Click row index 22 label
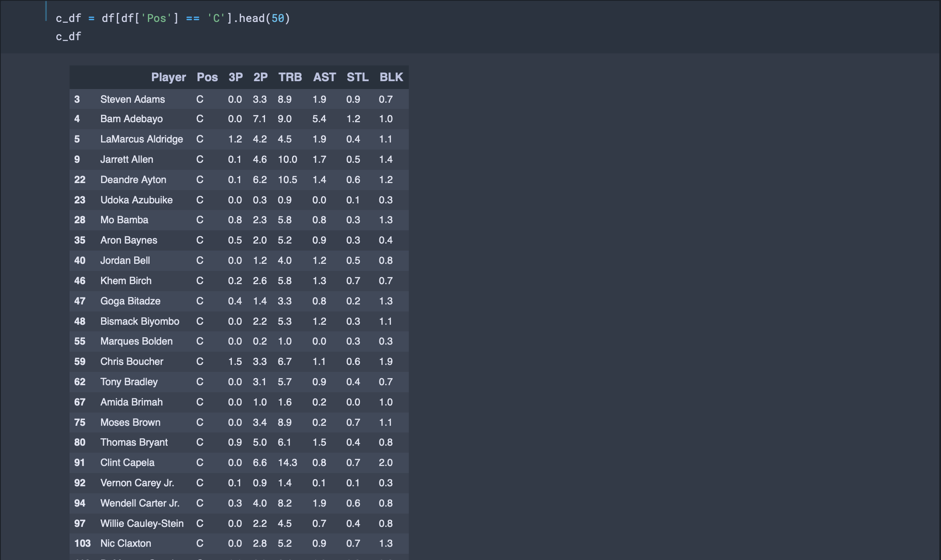Image resolution: width=941 pixels, height=560 pixels. pyautogui.click(x=80, y=180)
